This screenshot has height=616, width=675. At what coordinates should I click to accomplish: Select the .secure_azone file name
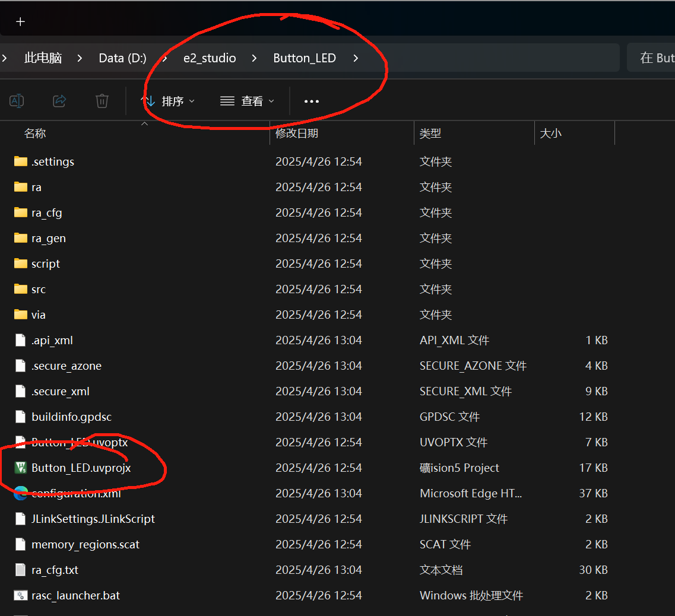tap(66, 366)
